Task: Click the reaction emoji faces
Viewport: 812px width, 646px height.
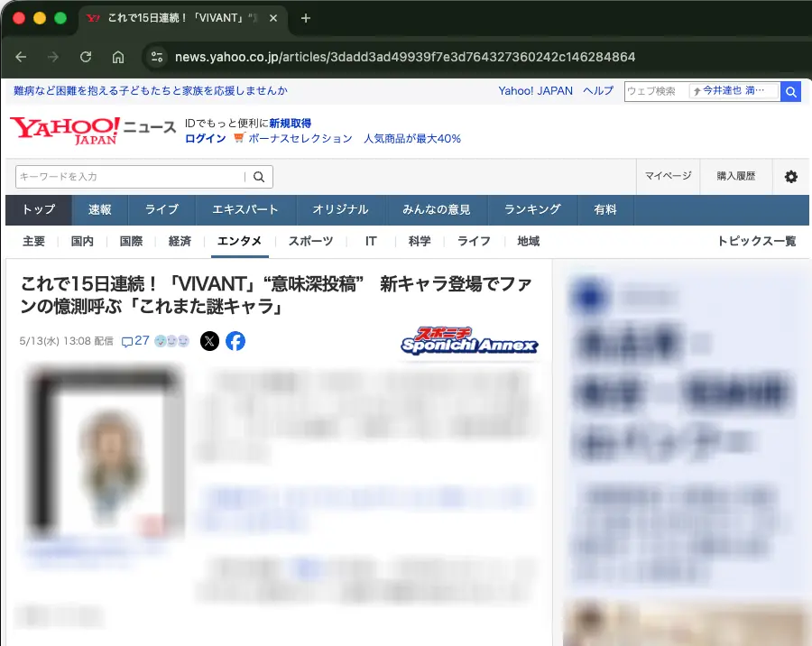Action: [172, 341]
